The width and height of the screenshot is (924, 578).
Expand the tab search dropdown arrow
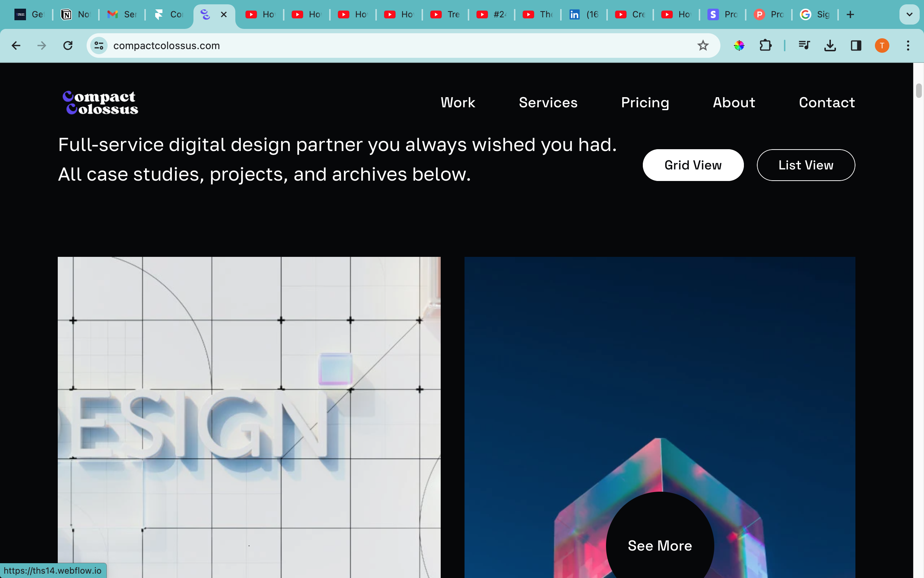(x=909, y=14)
